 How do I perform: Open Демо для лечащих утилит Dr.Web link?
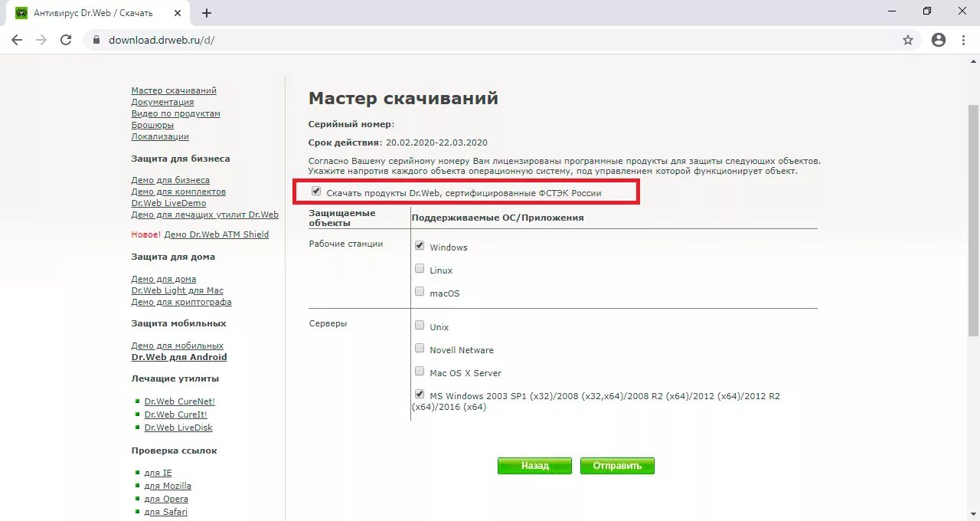(x=204, y=215)
